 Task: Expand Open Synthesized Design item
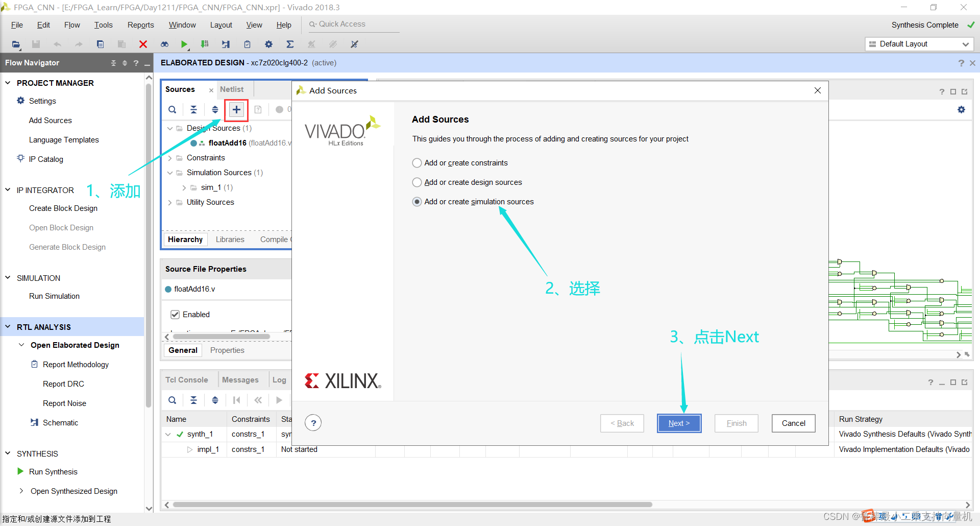21,491
